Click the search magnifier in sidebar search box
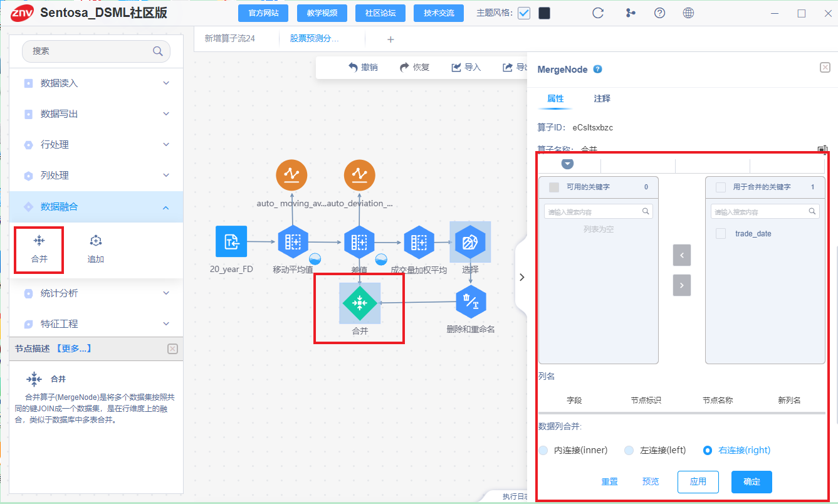 click(x=158, y=51)
